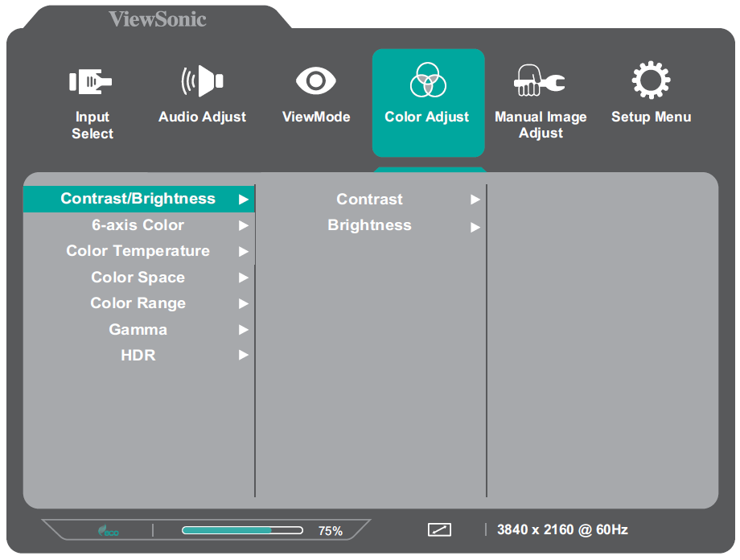Expand arrow next to Color Space

click(244, 277)
